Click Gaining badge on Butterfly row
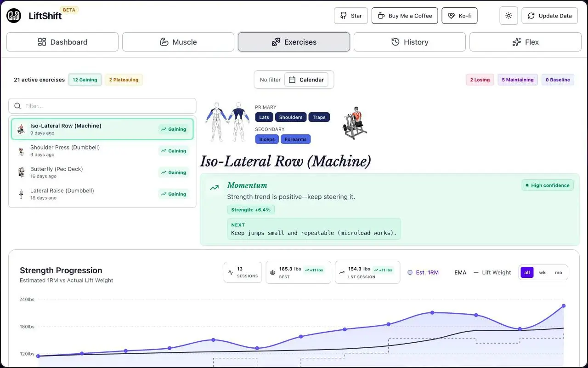Viewport: 588px width, 368px height. 174,172
